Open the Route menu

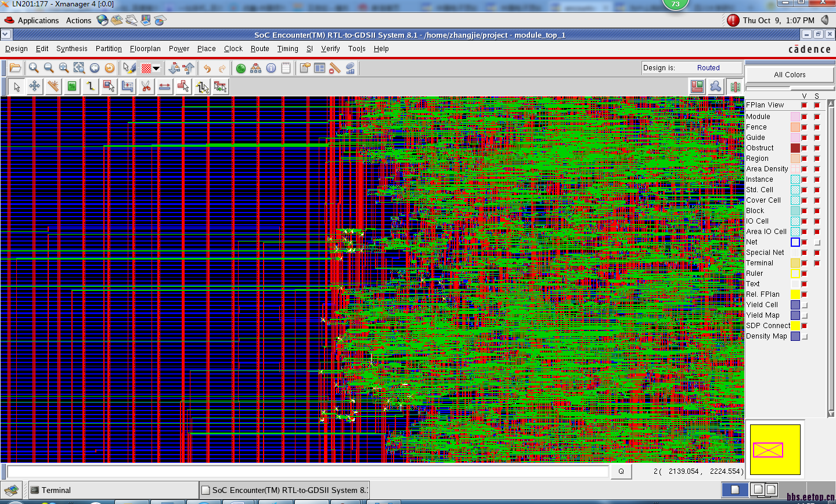tap(260, 49)
